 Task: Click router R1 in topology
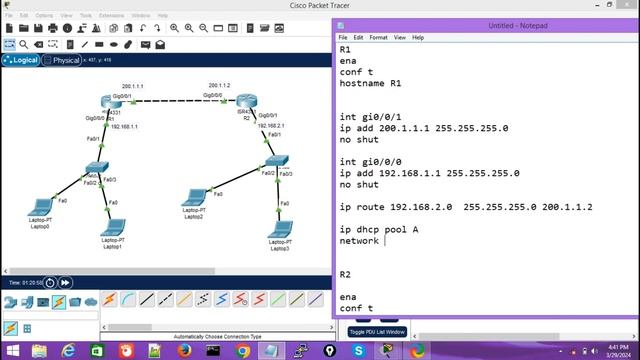coord(111,102)
